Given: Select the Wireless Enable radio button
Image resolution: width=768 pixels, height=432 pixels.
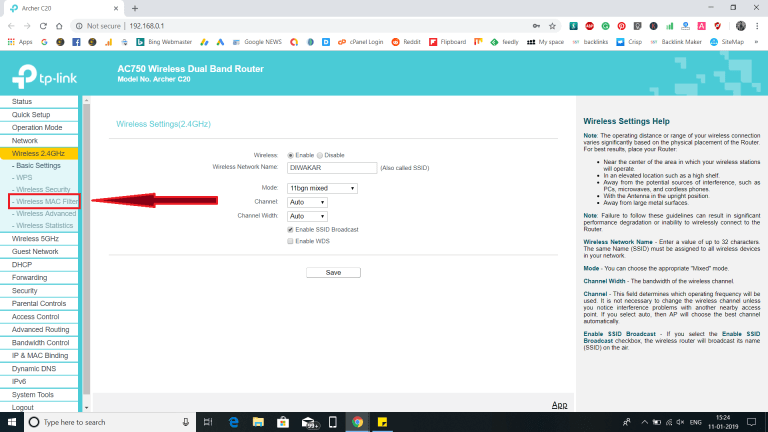Looking at the screenshot, I should 291,155.
